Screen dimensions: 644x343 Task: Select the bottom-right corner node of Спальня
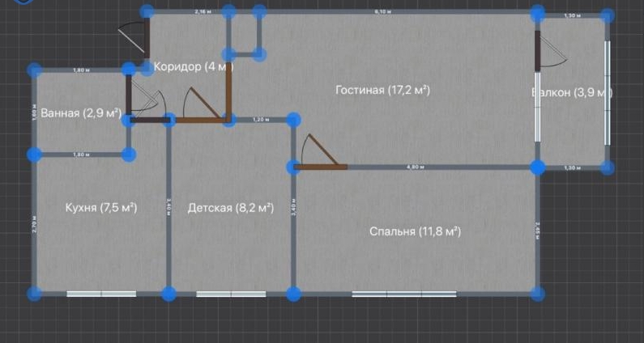pos(538,294)
